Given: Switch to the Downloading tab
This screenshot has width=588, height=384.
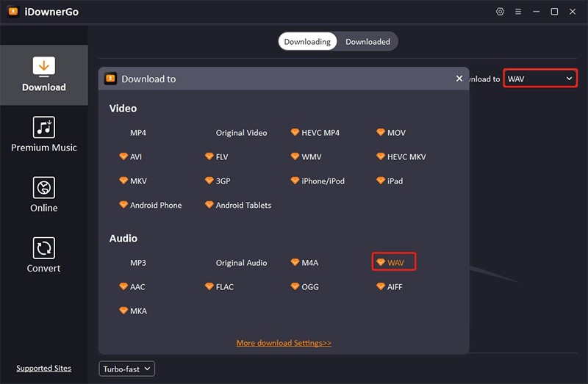Looking at the screenshot, I should point(307,42).
